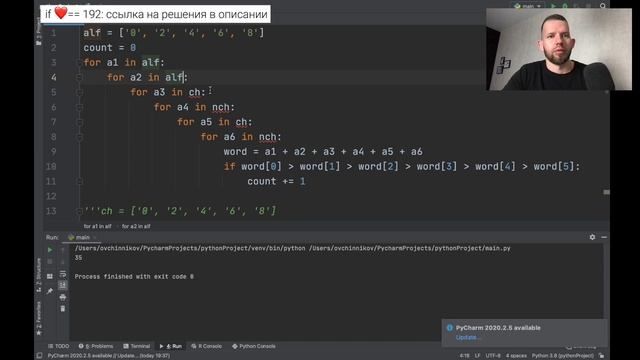Click the tool window quick-access icon in the status bar
The image size is (640, 360).
(x=39, y=356)
